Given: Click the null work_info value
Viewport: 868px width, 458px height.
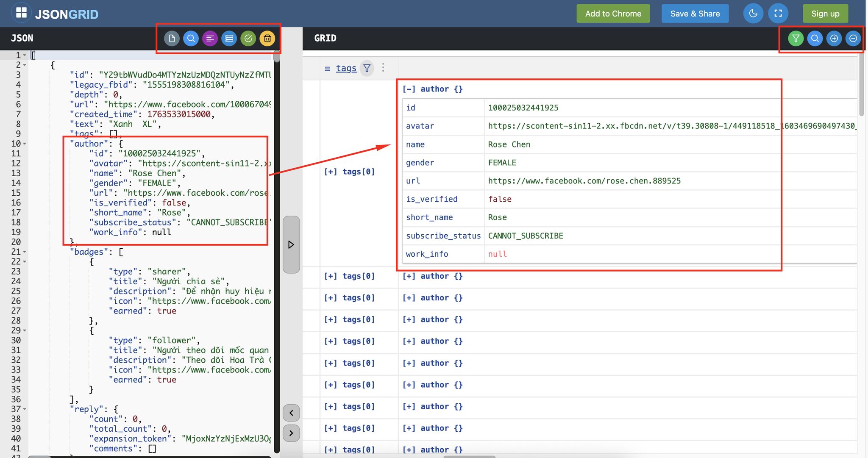Looking at the screenshot, I should (x=498, y=254).
